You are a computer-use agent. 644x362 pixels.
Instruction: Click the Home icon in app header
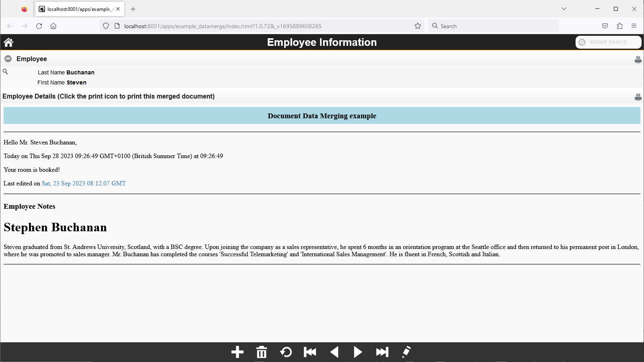(x=8, y=42)
